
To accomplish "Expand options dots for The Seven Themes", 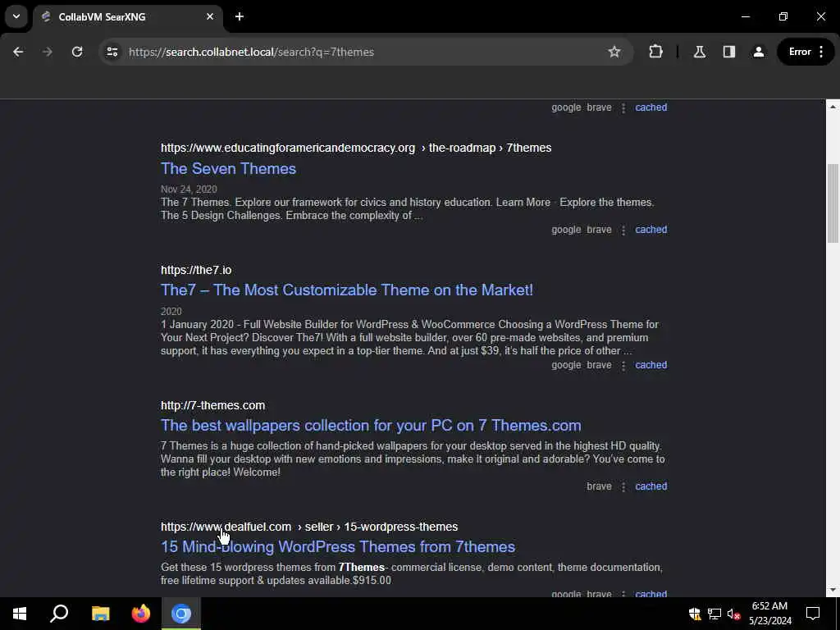I will point(623,230).
